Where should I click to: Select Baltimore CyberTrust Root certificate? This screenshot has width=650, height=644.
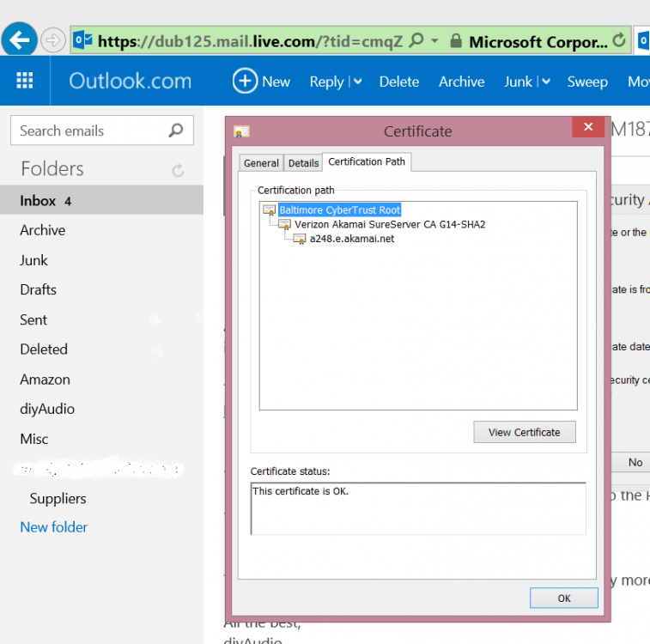pos(339,210)
